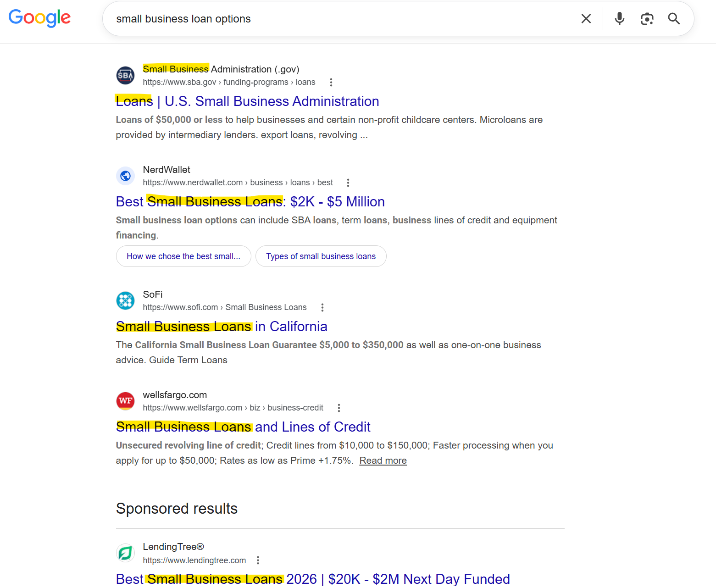The image size is (716, 588).
Task: Open search by image camera icon
Action: tap(647, 19)
